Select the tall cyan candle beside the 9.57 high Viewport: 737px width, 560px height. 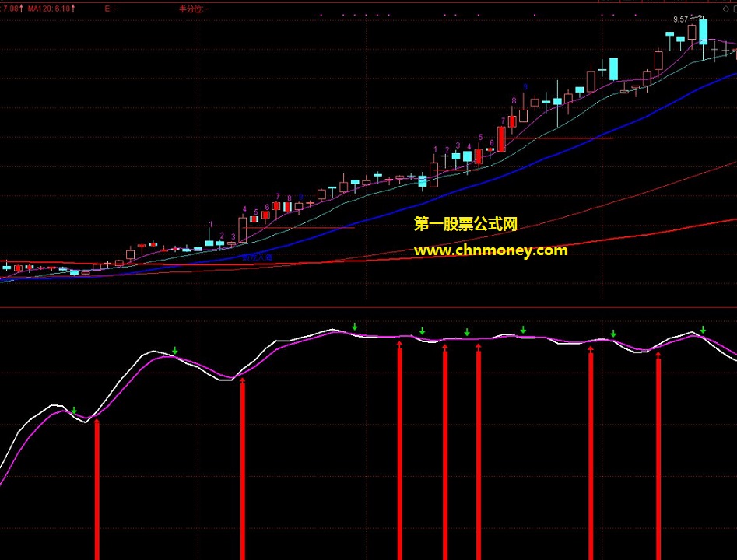pyautogui.click(x=704, y=32)
